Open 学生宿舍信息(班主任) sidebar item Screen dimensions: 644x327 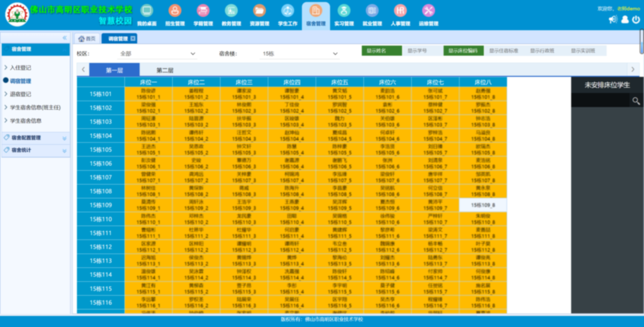pyautogui.click(x=35, y=107)
